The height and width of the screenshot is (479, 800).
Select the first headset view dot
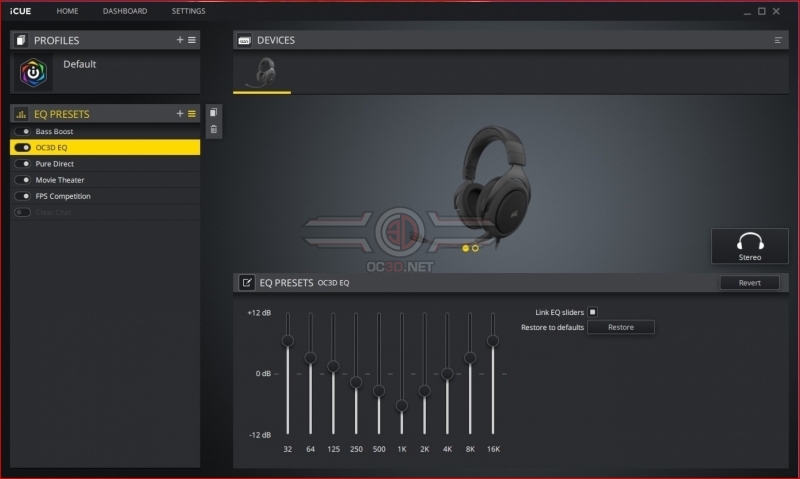pos(465,248)
